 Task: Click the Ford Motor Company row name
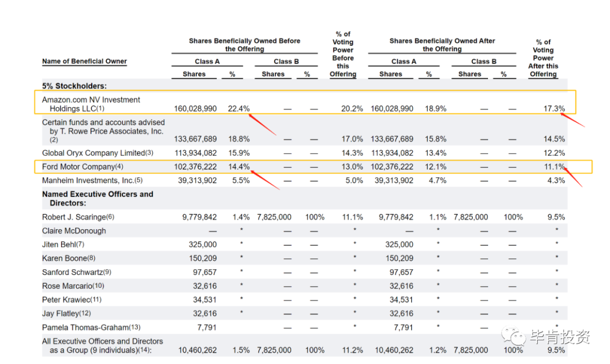[x=82, y=166]
